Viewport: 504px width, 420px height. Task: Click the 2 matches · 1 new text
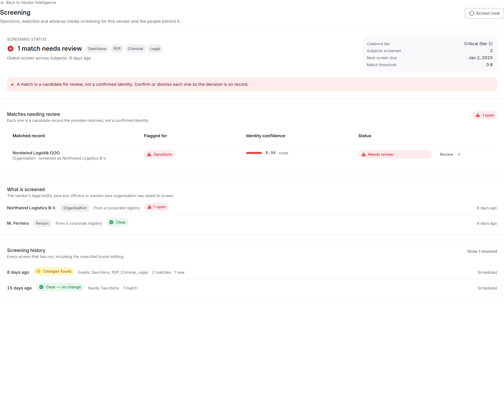(x=168, y=272)
